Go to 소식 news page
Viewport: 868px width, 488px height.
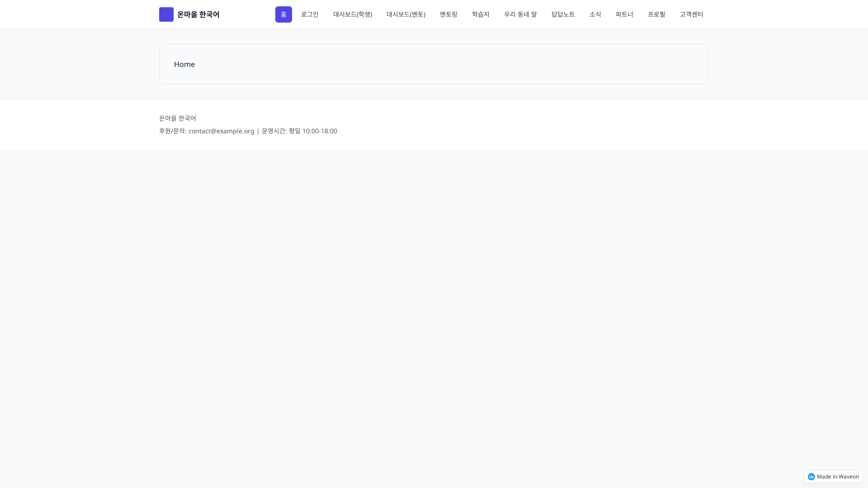tap(595, 14)
